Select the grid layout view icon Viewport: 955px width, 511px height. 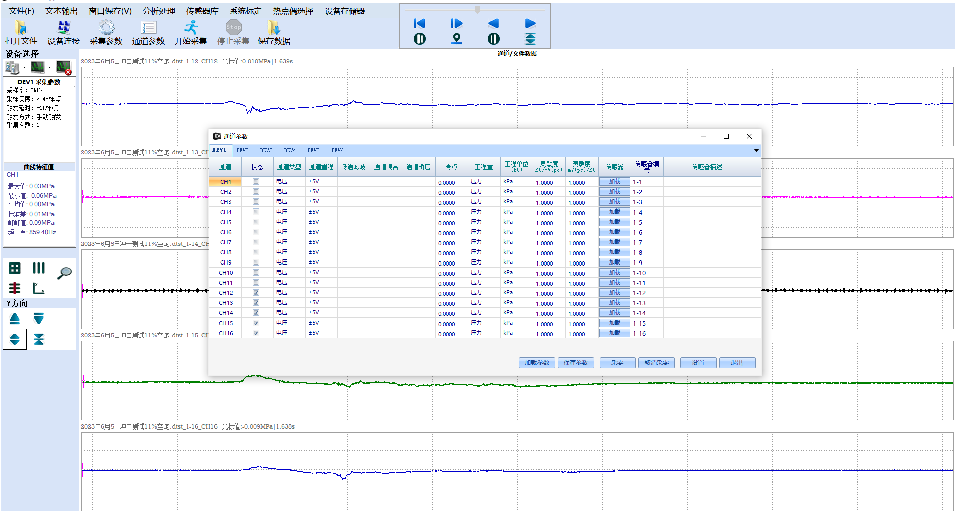[x=15, y=269]
